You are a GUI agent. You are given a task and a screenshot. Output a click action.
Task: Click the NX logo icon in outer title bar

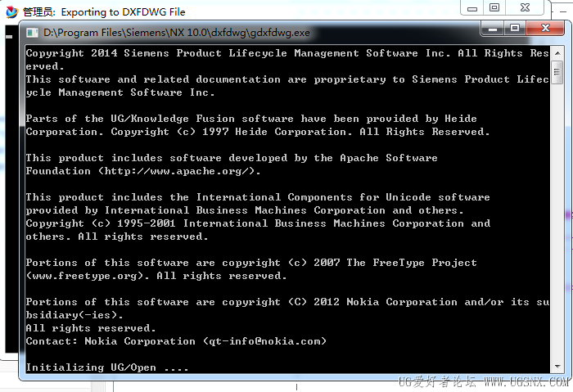[x=11, y=12]
